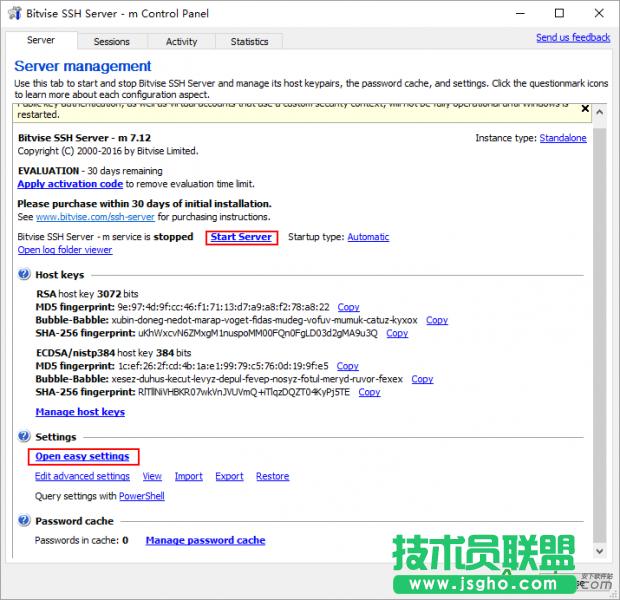This screenshot has height=600, width=620.
Task: Copy the ECDSA SHA-256 fingerprint
Action: coord(369,392)
